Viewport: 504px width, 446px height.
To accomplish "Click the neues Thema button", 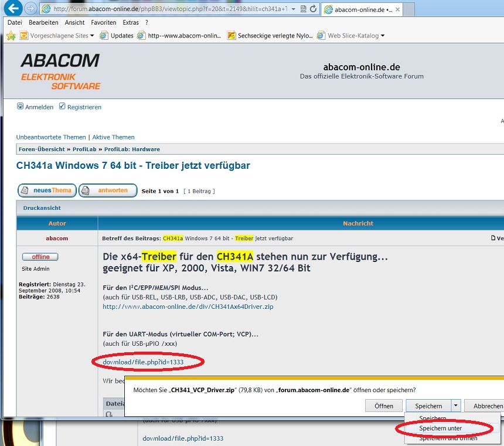I will (47, 190).
